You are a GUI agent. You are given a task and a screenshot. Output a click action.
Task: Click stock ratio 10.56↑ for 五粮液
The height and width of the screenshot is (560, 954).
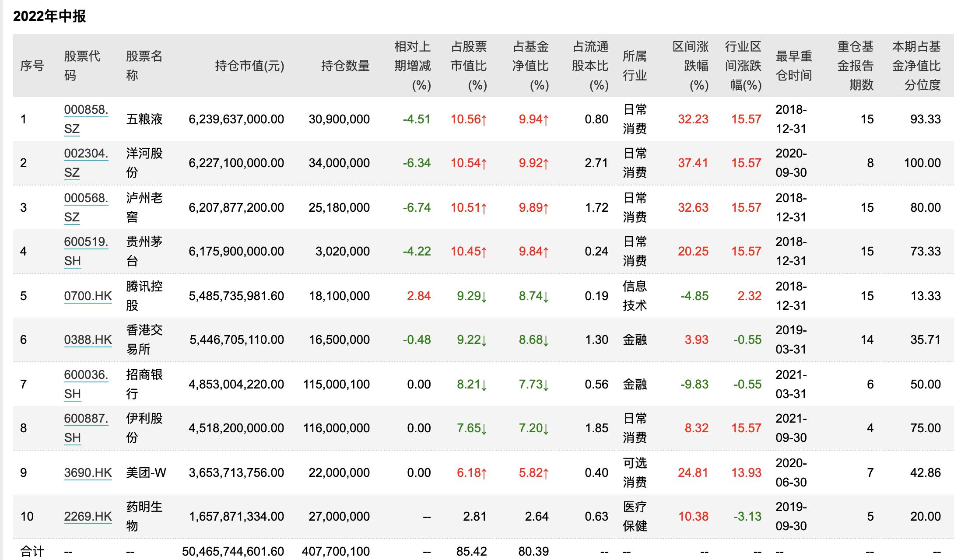click(469, 119)
